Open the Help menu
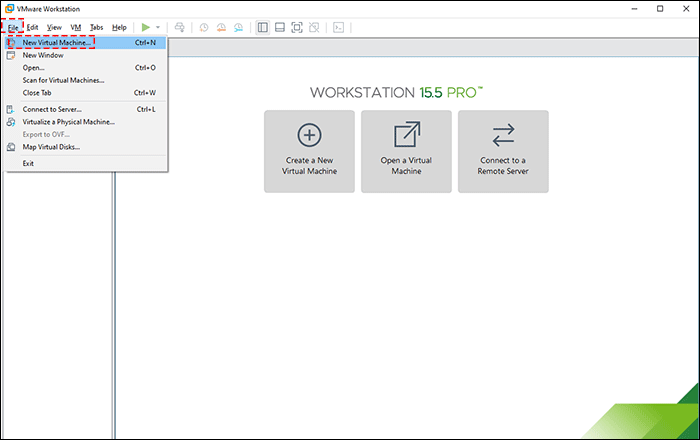This screenshot has width=700, height=440. click(119, 28)
